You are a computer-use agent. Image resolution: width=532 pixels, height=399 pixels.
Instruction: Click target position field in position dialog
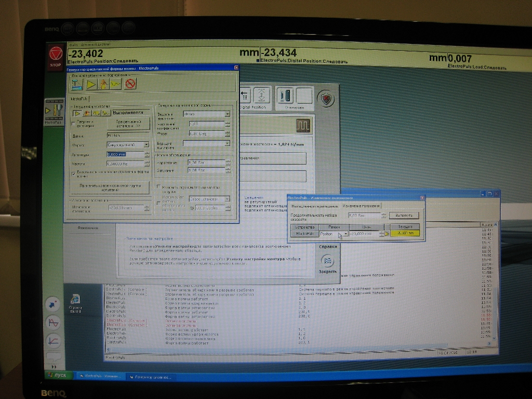click(x=365, y=234)
